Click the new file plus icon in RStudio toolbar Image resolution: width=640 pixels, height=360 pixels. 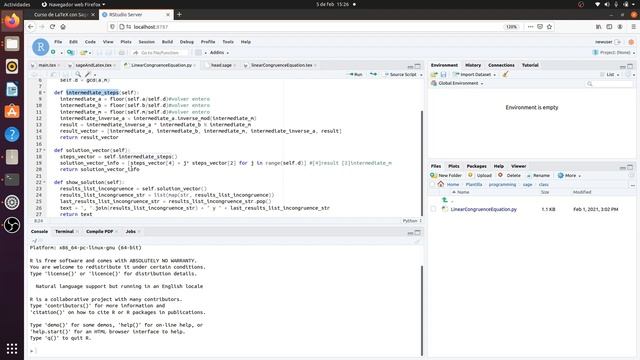coord(53,52)
